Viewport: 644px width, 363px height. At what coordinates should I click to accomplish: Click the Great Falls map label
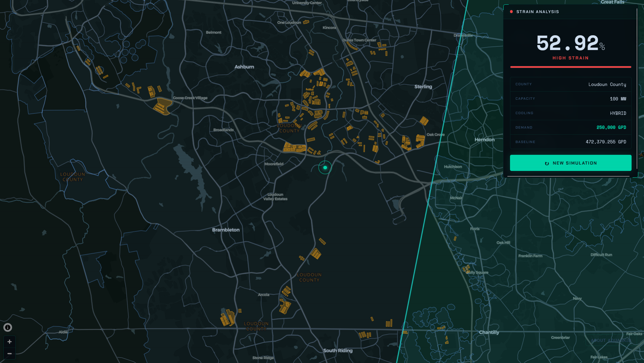click(x=612, y=2)
